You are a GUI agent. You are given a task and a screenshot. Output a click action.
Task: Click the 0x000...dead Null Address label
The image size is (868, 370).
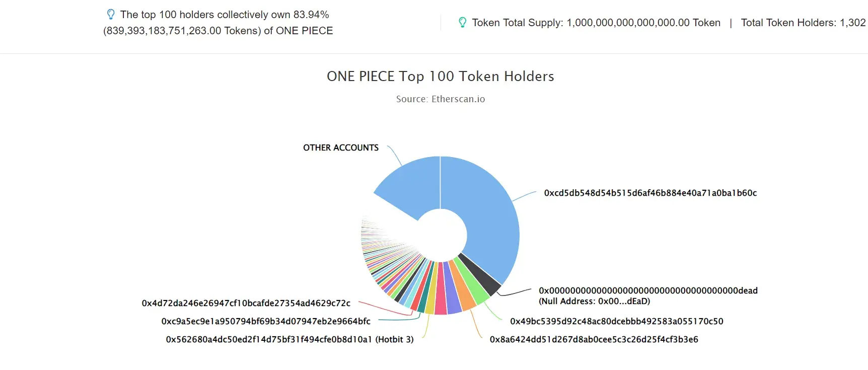point(648,296)
